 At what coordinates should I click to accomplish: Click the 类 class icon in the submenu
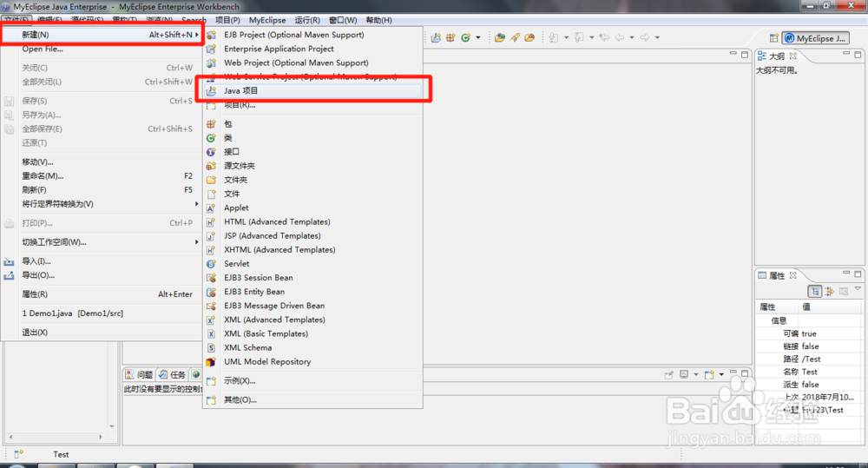pyautogui.click(x=211, y=138)
